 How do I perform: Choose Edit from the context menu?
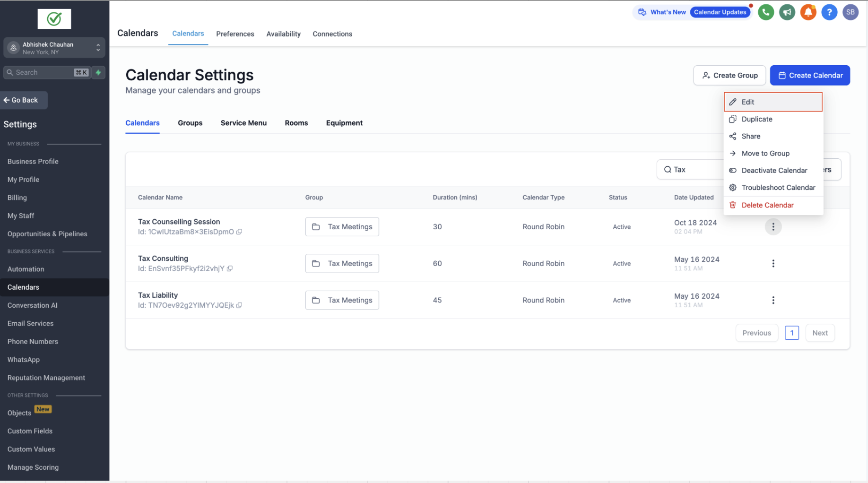(773, 102)
